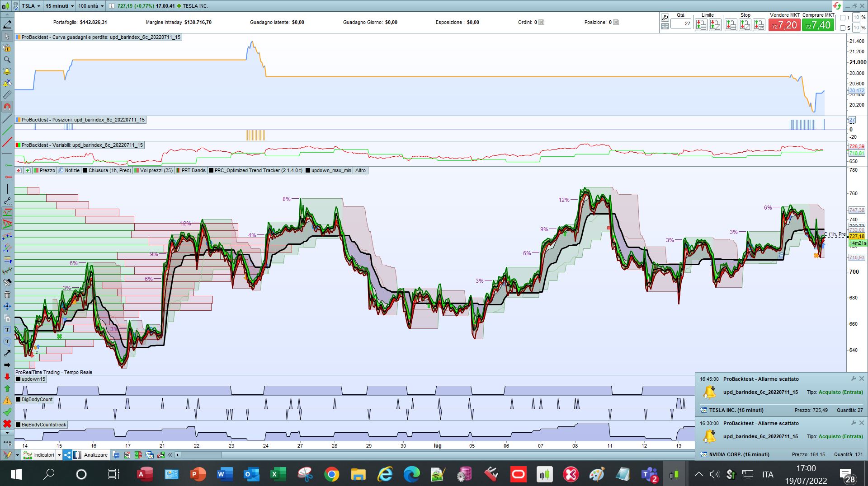Click the BigBodyCount indicator color square
868x486 pixels.
pos(18,399)
